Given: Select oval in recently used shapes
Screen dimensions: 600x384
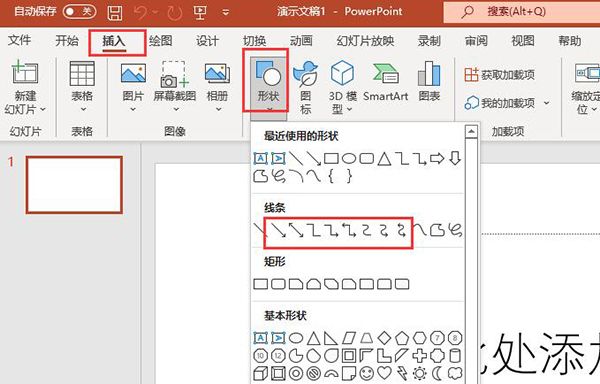Looking at the screenshot, I should 349,158.
